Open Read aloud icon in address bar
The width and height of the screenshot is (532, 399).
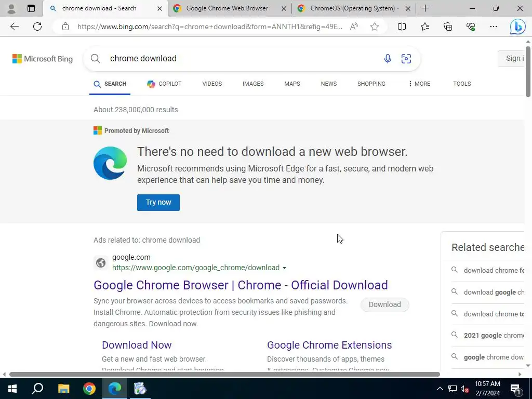point(354,26)
